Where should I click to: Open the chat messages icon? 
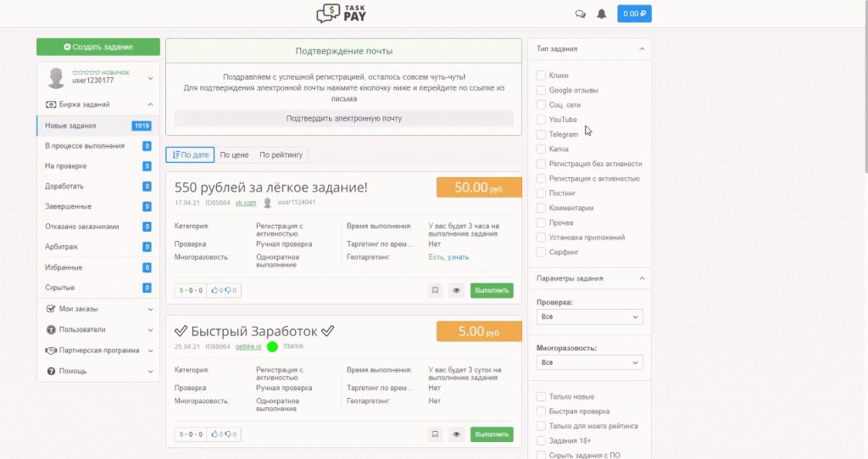tap(581, 14)
